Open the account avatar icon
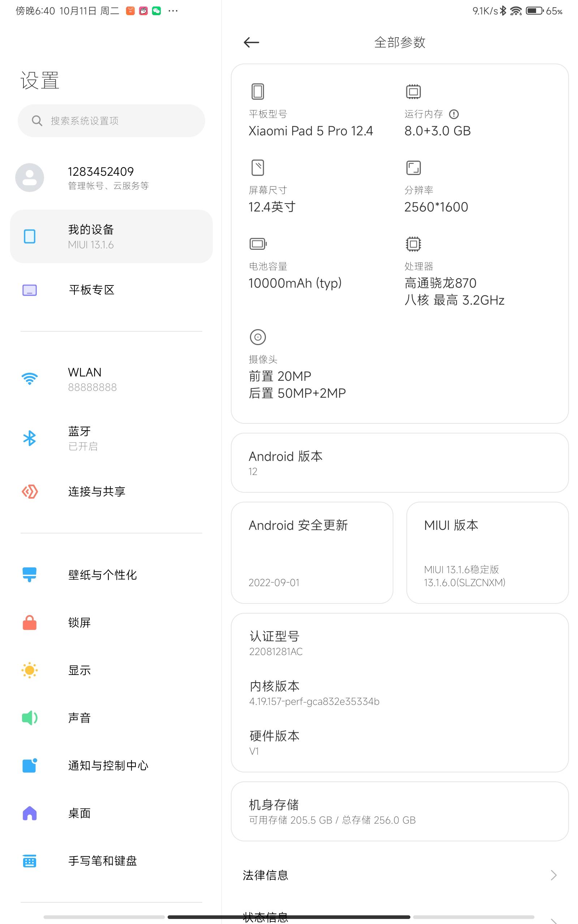 tap(29, 178)
